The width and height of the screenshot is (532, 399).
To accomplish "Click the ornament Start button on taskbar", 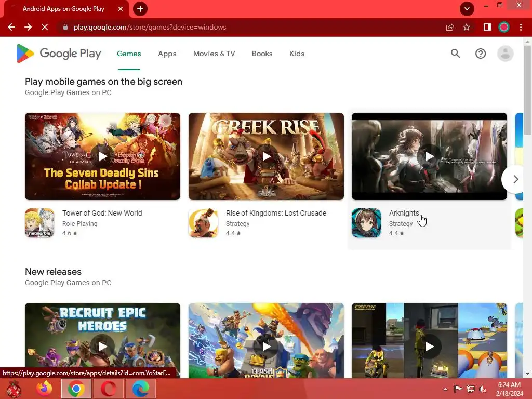I will (x=14, y=389).
